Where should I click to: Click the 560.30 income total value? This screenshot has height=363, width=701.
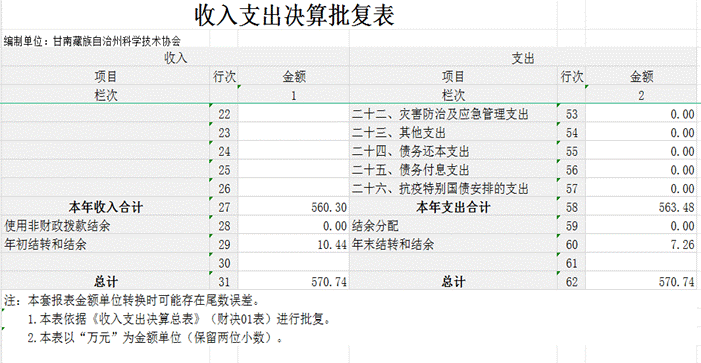click(x=293, y=207)
